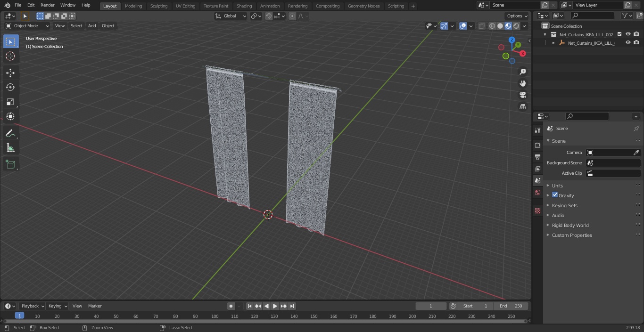This screenshot has height=332, width=644.
Task: Open the View Layer properties tab
Action: tap(537, 169)
